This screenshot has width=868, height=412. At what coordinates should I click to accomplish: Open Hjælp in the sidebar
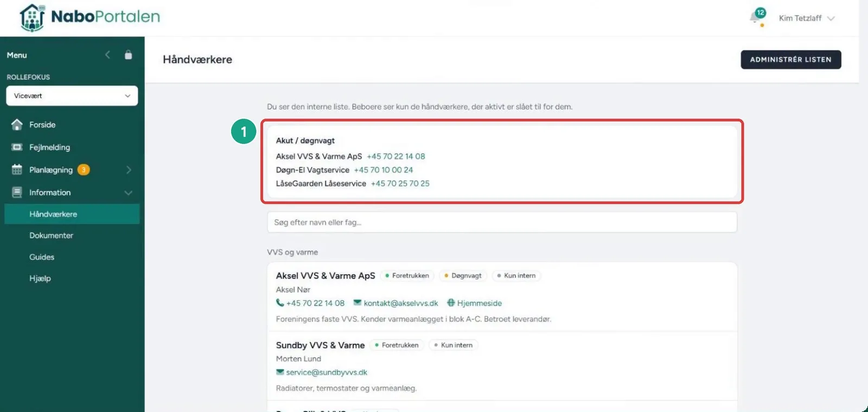tap(40, 278)
